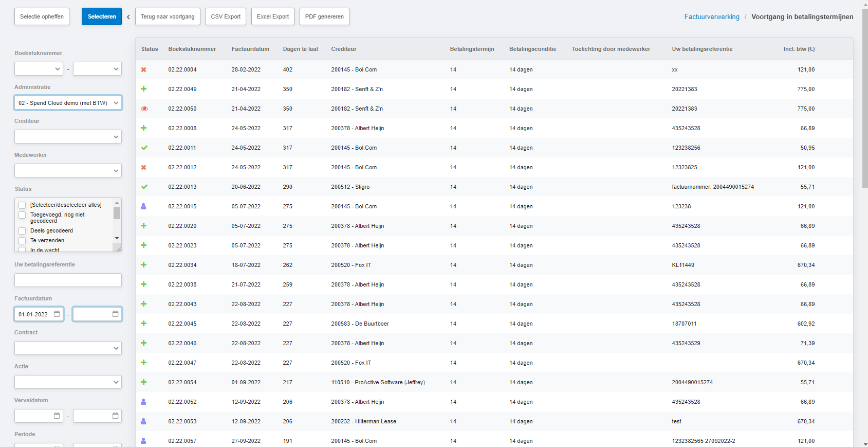Screen dimensions: 868x447
Task: Click purple user icon in row 02.22.0057
Action: click(143, 441)
